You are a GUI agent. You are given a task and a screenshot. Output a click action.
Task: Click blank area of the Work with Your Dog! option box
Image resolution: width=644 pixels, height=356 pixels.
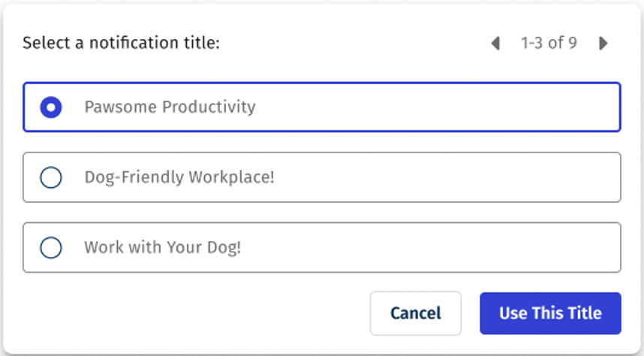click(427, 248)
